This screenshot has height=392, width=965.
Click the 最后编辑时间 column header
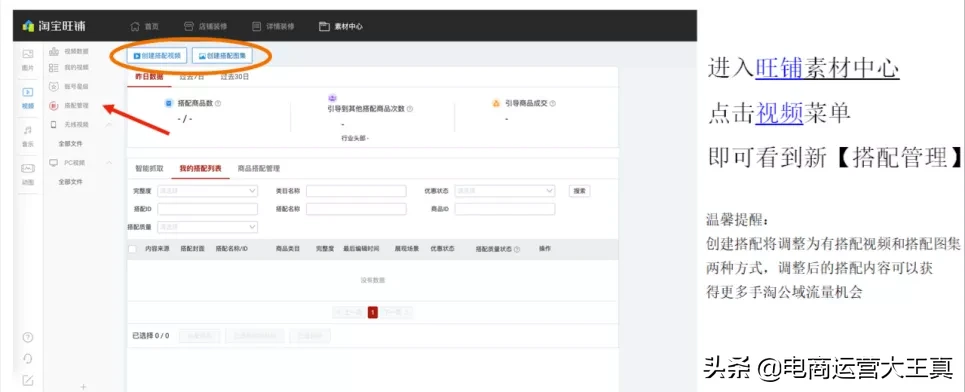click(361, 249)
